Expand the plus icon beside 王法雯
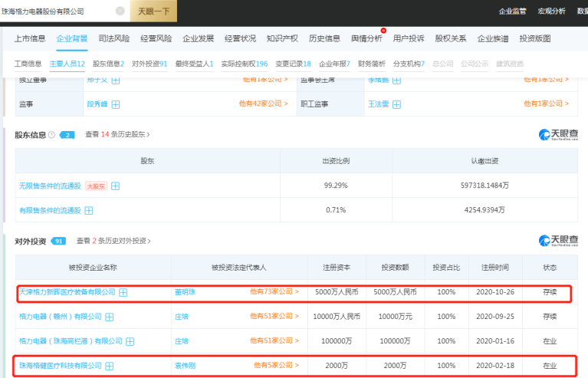This screenshot has width=588, height=378. coord(396,104)
